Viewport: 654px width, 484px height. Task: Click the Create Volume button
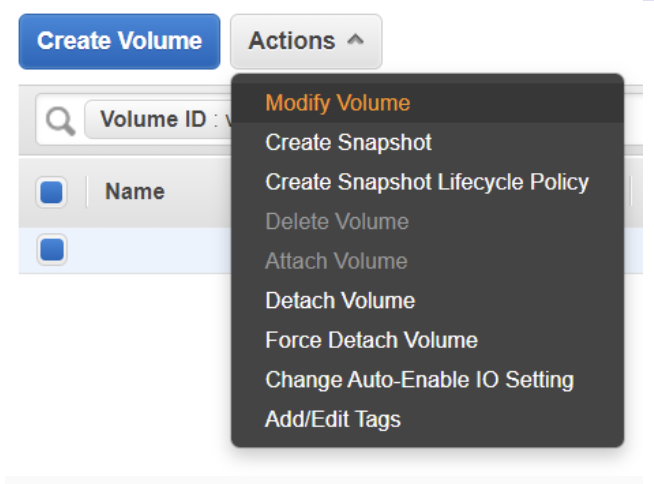(119, 41)
